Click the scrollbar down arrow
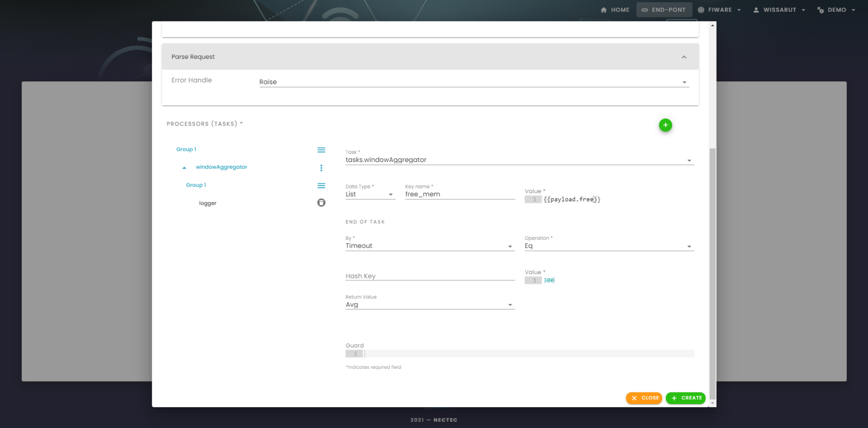This screenshot has width=868, height=428. click(x=713, y=403)
